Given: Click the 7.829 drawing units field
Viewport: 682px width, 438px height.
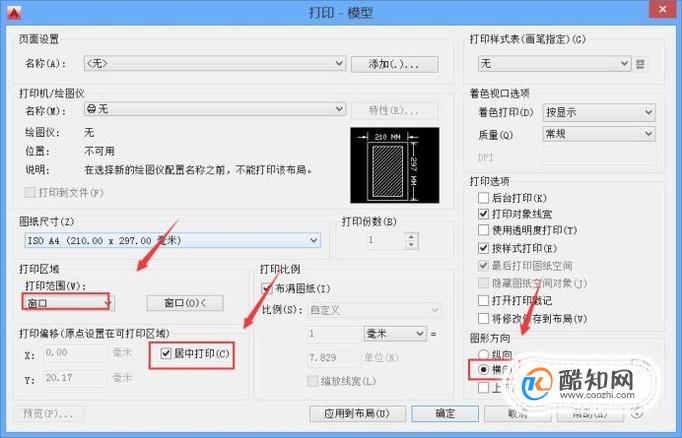Looking at the screenshot, I should [334, 358].
